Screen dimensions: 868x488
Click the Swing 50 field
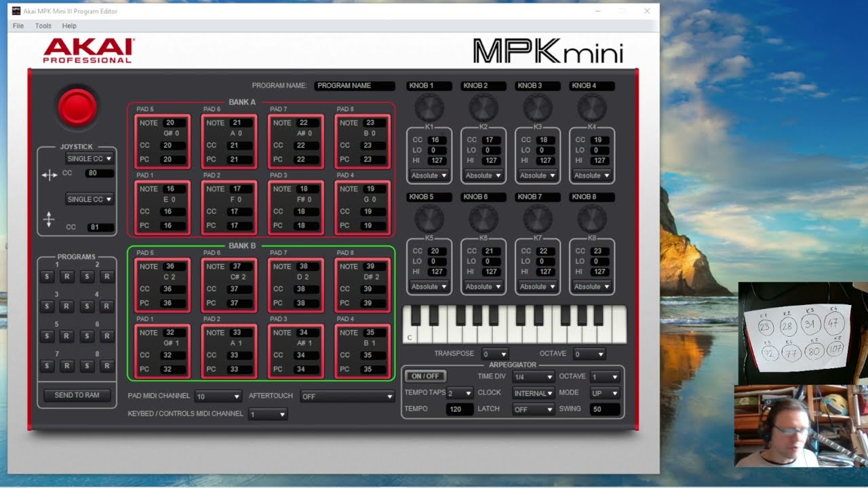tap(605, 409)
